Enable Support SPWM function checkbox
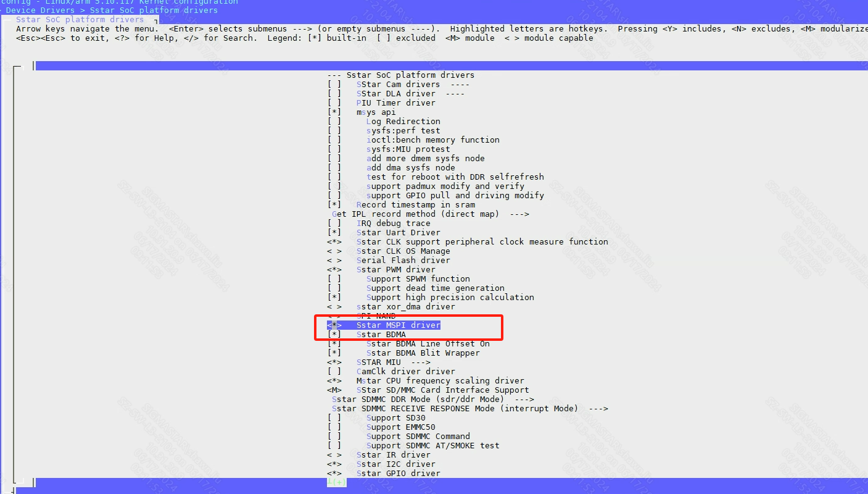The image size is (868, 494). coord(334,279)
